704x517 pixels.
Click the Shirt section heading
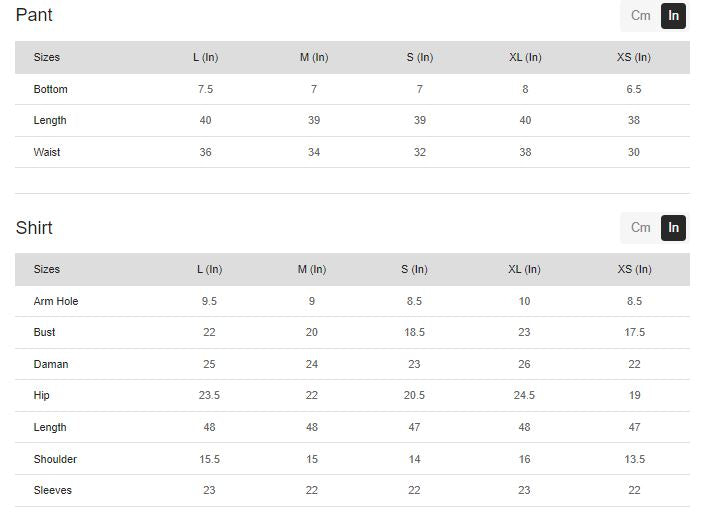[34, 228]
